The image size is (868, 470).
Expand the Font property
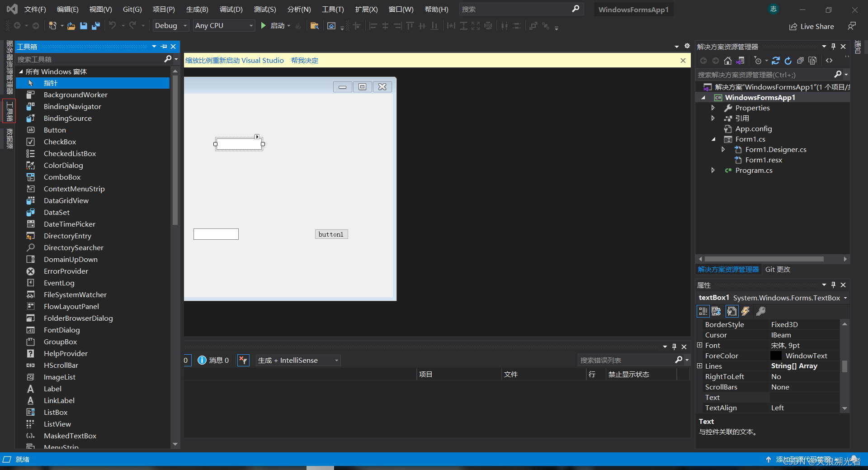700,345
